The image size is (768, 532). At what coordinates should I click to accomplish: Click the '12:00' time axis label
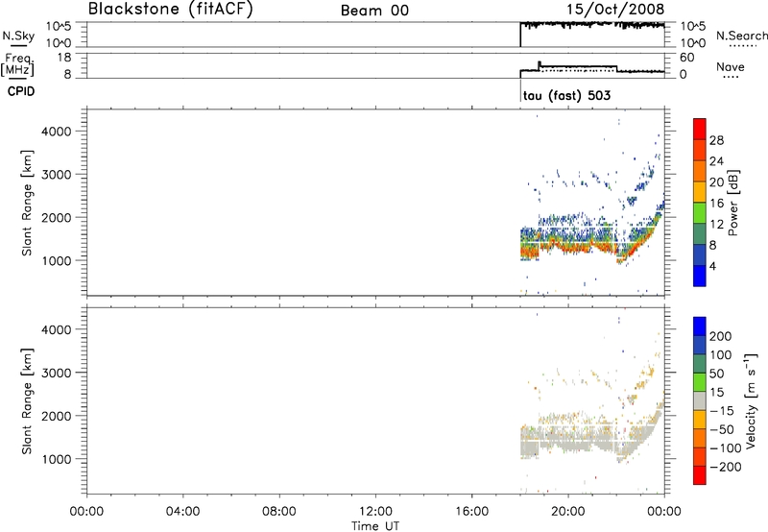pyautogui.click(x=375, y=512)
